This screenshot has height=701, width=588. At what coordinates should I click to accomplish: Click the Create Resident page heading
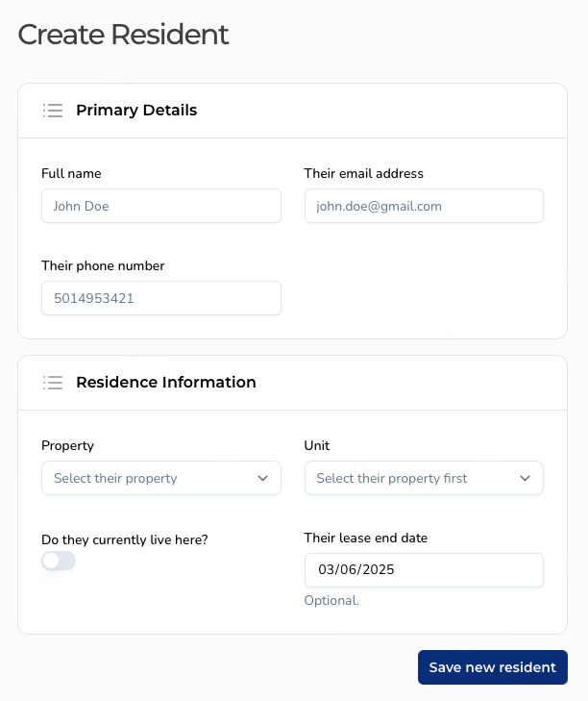(123, 35)
